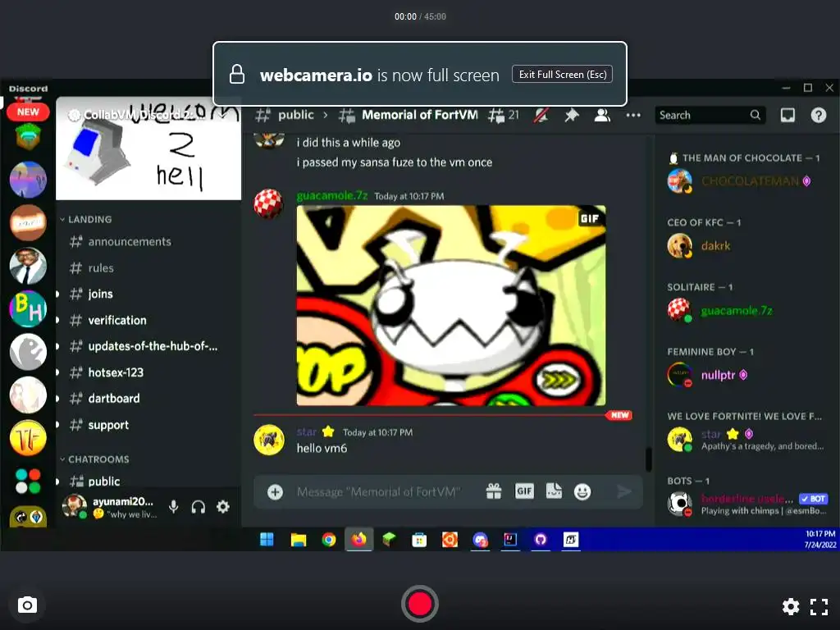The height and width of the screenshot is (630, 840).
Task: Open the Discord inbox icon
Action: coord(787,115)
